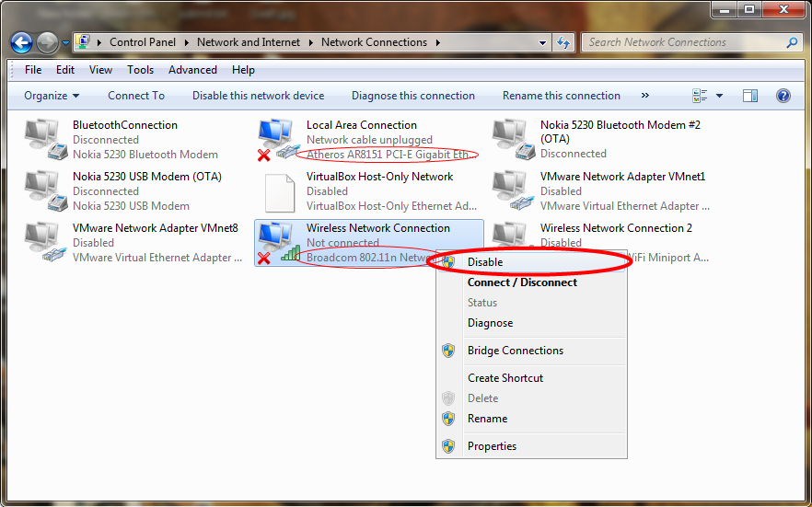Open the File menu
This screenshot has width=812, height=507.
tap(33, 70)
